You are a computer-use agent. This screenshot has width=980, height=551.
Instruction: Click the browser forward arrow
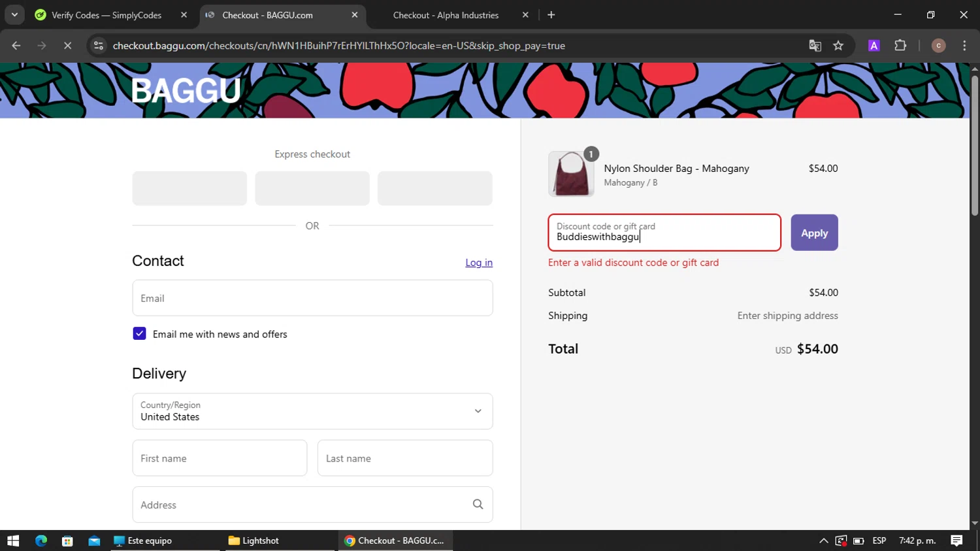(x=42, y=46)
